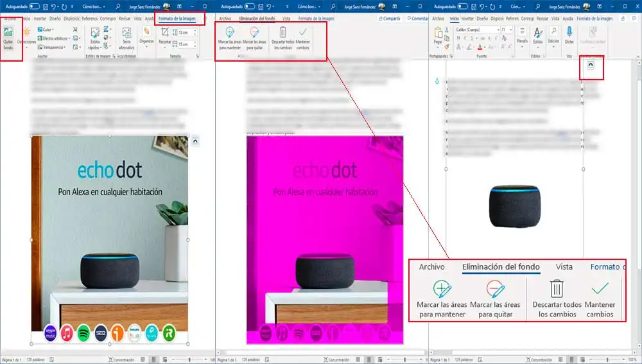The image size is (642, 364).
Task: Click Mantener cambios checkmark, middle window
Action: [x=302, y=39]
